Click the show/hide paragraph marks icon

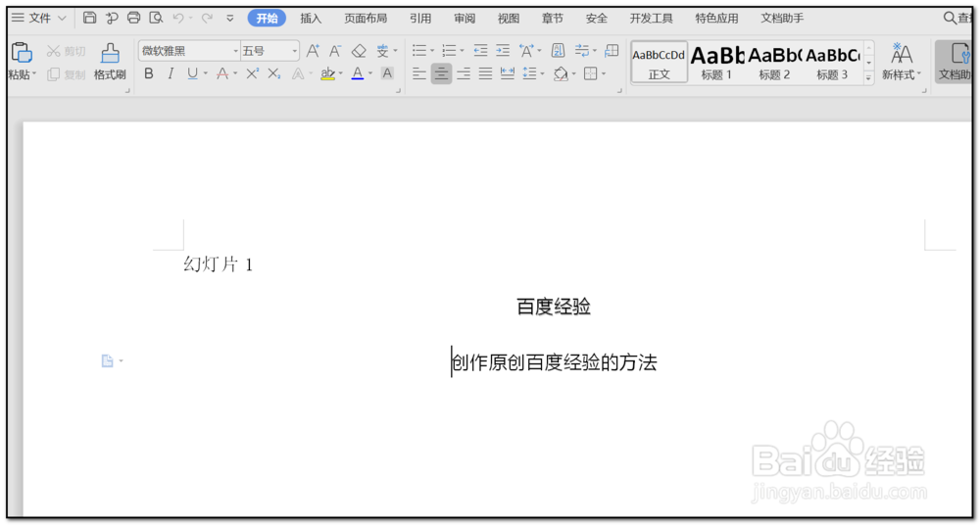[x=582, y=51]
